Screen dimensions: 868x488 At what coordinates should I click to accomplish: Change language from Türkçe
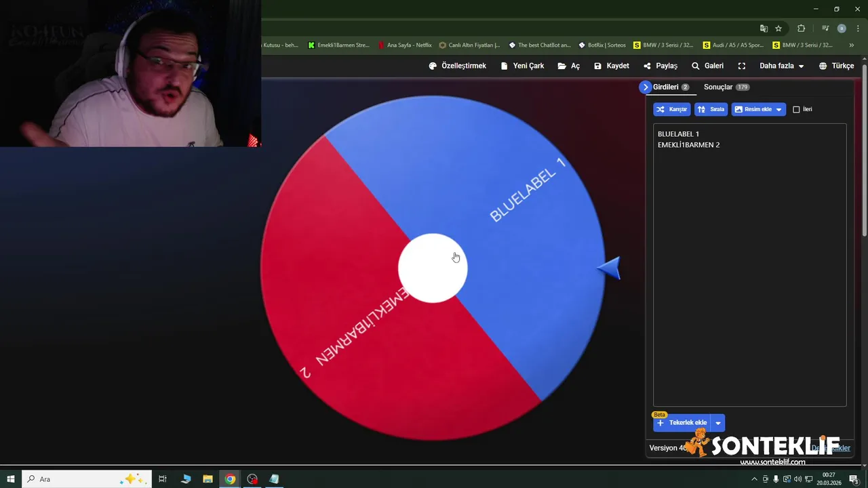pos(837,66)
